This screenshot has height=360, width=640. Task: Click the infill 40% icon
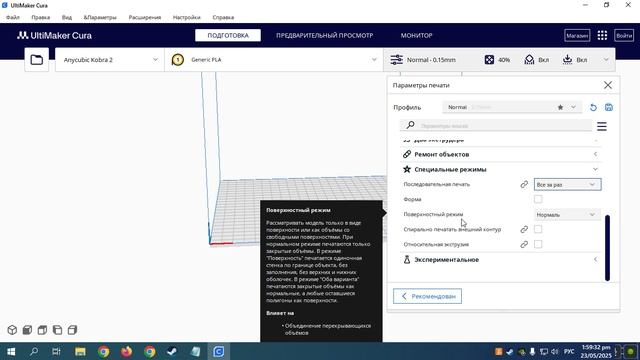tap(489, 60)
